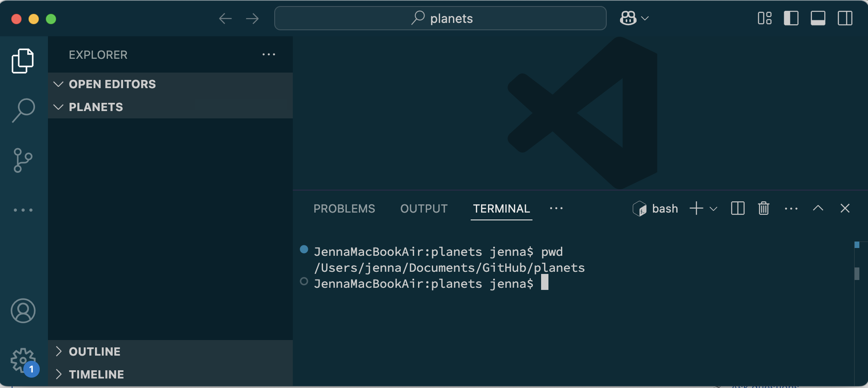Show additional views ellipsis in activity bar

click(x=23, y=210)
